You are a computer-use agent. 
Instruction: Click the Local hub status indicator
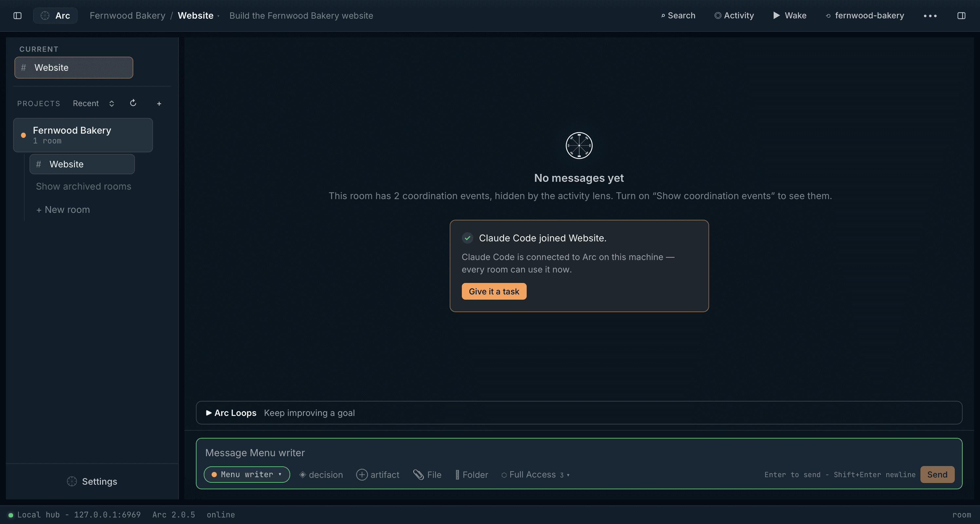(75, 515)
